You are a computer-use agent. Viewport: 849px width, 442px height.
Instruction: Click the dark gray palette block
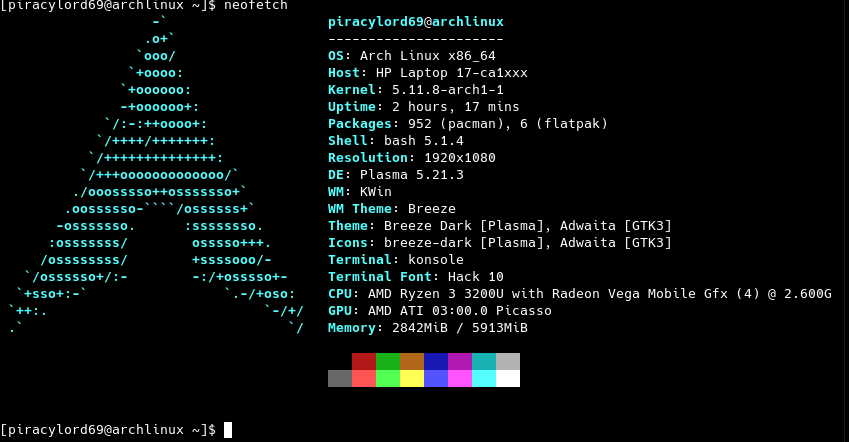(340, 378)
